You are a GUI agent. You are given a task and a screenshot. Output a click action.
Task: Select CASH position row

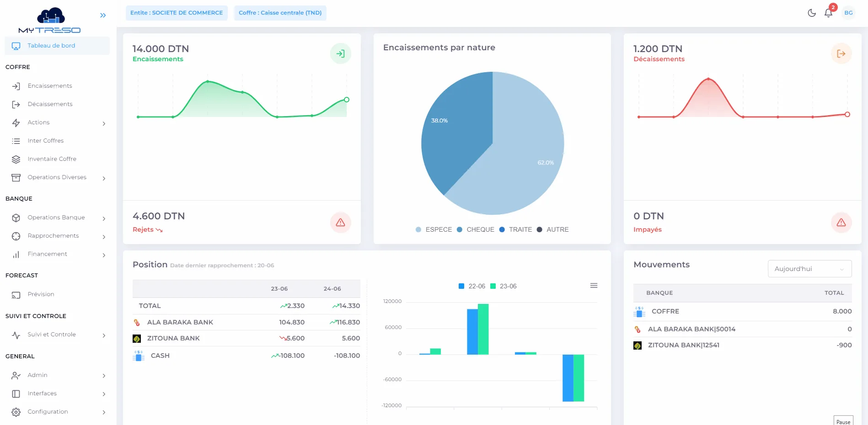pyautogui.click(x=246, y=356)
